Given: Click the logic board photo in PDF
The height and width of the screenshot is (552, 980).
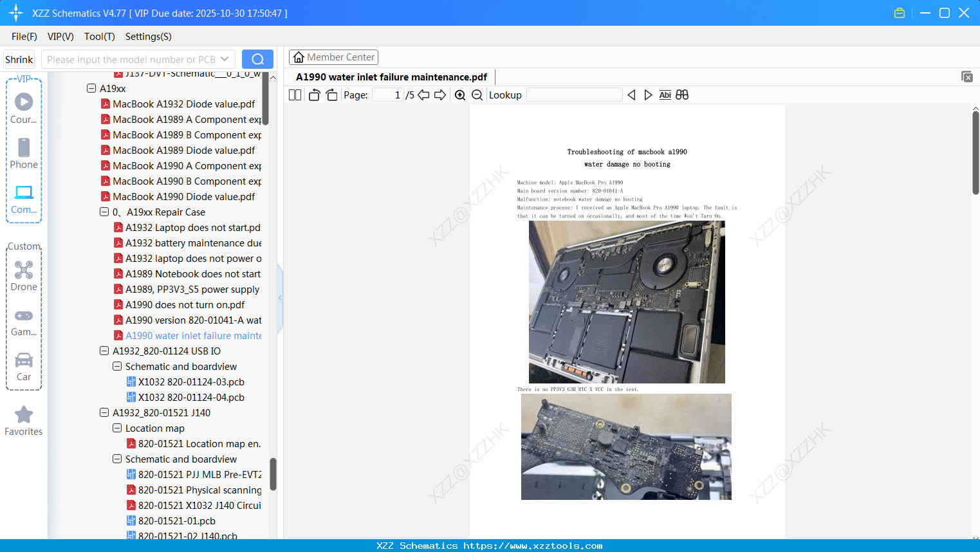Looking at the screenshot, I should pos(626,446).
